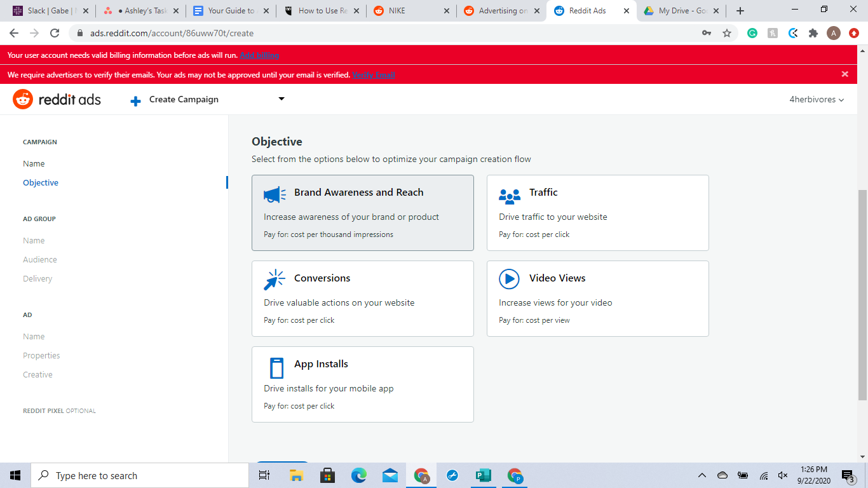The height and width of the screenshot is (488, 868).
Task: Dismiss the email verification banner
Action: pos(845,74)
